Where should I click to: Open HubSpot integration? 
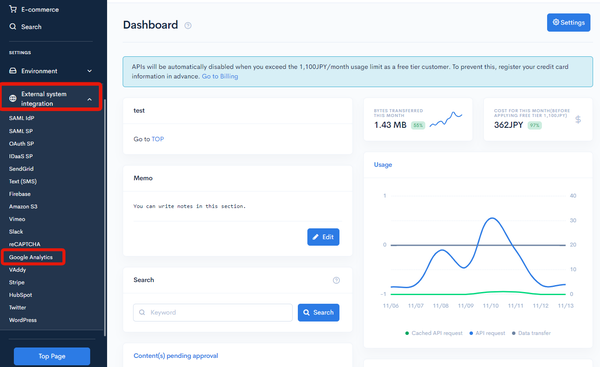click(21, 295)
